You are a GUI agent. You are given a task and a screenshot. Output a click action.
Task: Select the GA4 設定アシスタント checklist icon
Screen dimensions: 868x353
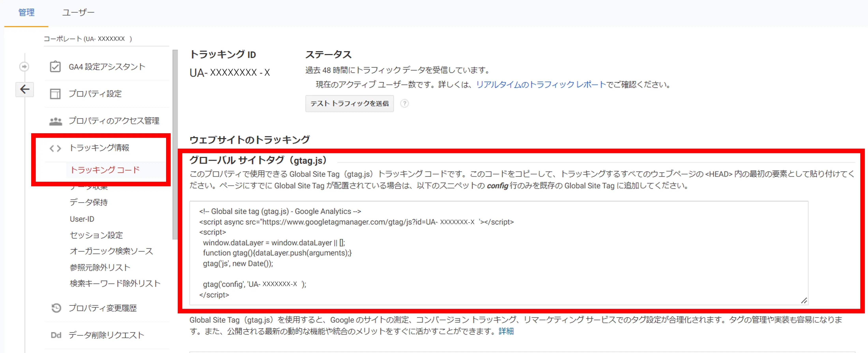point(55,66)
